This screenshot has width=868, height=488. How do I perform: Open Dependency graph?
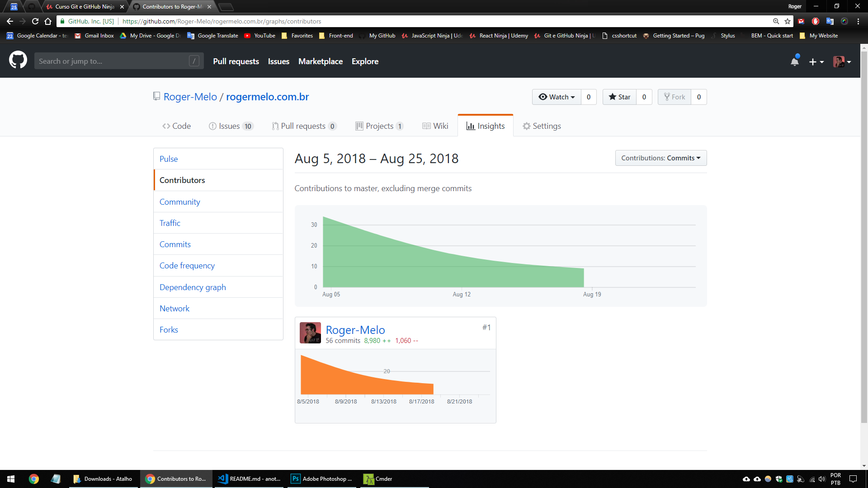click(x=218, y=287)
